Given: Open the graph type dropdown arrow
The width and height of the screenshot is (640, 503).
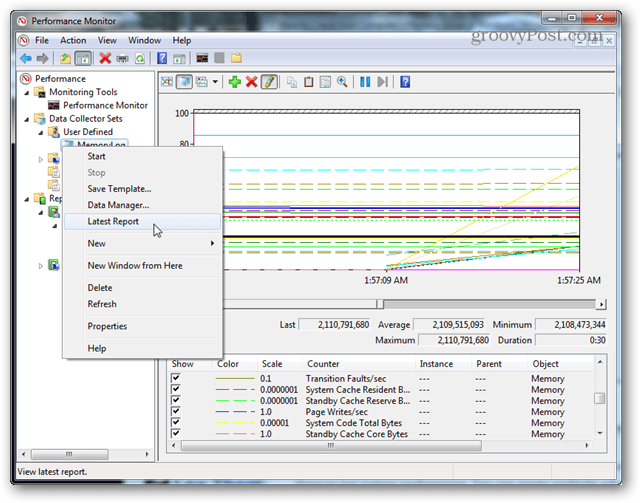Looking at the screenshot, I should click(x=215, y=82).
